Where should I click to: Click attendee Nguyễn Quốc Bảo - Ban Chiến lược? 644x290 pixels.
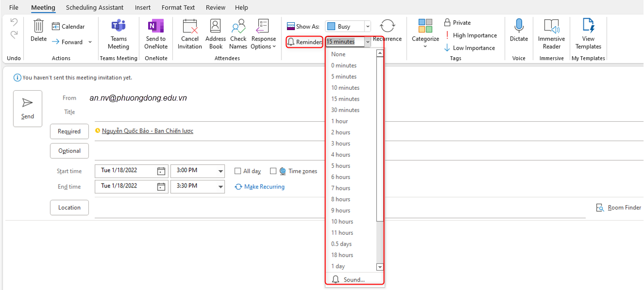click(x=147, y=131)
